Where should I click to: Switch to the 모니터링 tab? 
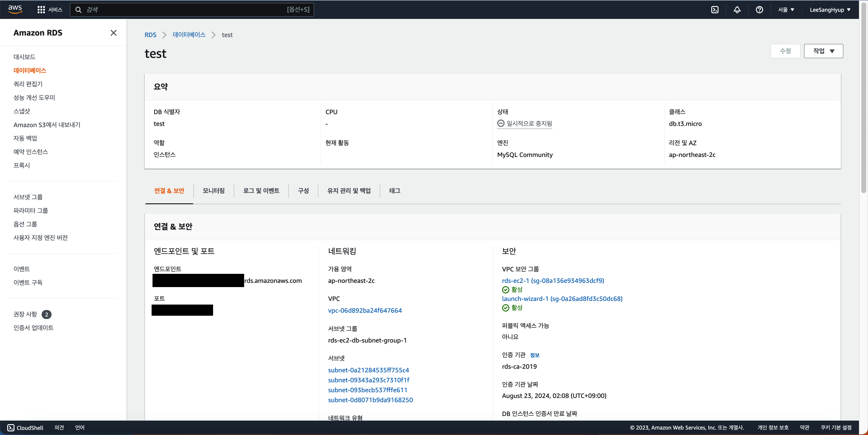click(x=214, y=191)
